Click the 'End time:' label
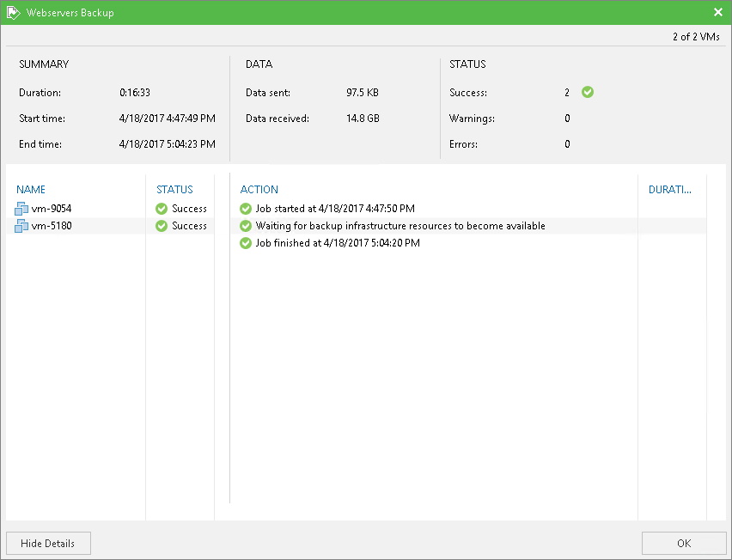This screenshot has width=732, height=560. (40, 144)
